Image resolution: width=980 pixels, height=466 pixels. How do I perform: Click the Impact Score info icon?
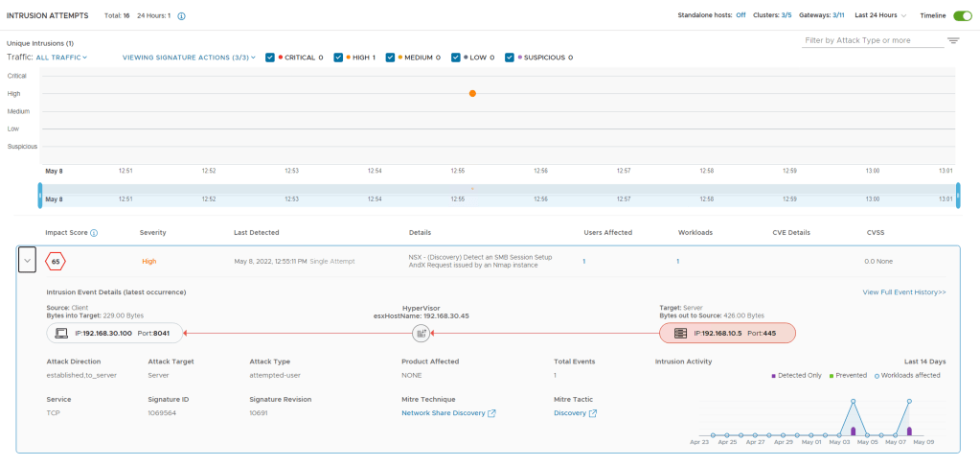click(94, 233)
